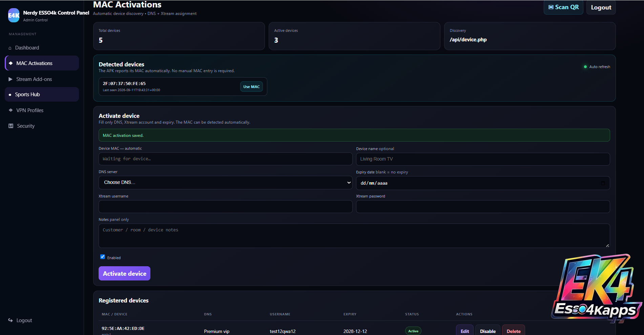Click the MAC activation saved message

pyautogui.click(x=354, y=135)
